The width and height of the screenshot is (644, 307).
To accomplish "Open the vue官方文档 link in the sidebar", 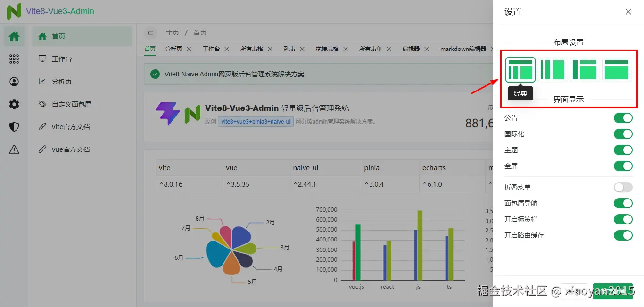I will [x=82, y=149].
